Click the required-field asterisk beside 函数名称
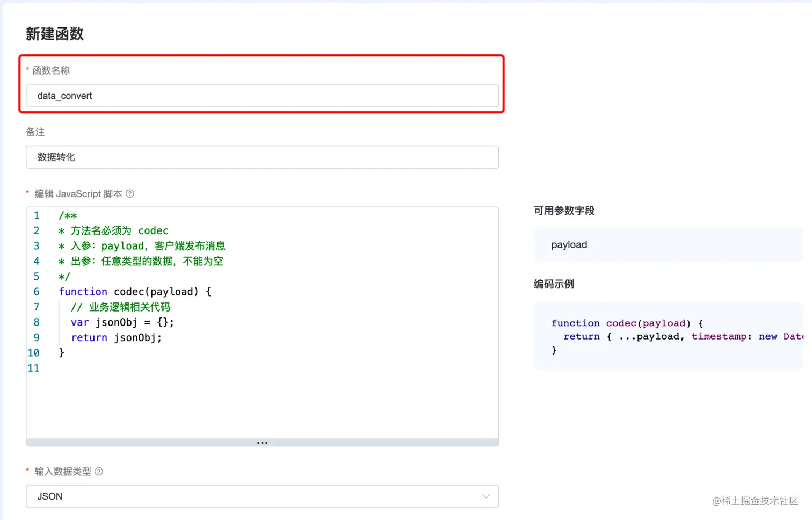 pyautogui.click(x=27, y=70)
